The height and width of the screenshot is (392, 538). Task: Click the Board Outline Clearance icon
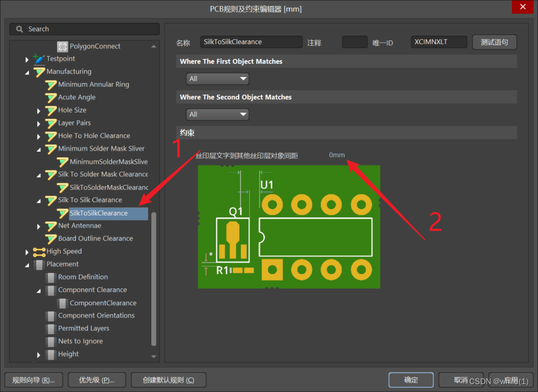[x=51, y=239]
